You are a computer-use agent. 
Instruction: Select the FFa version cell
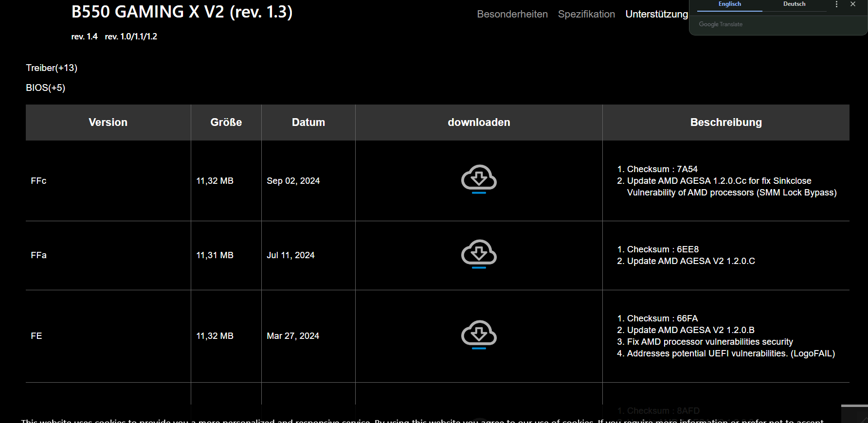point(108,255)
